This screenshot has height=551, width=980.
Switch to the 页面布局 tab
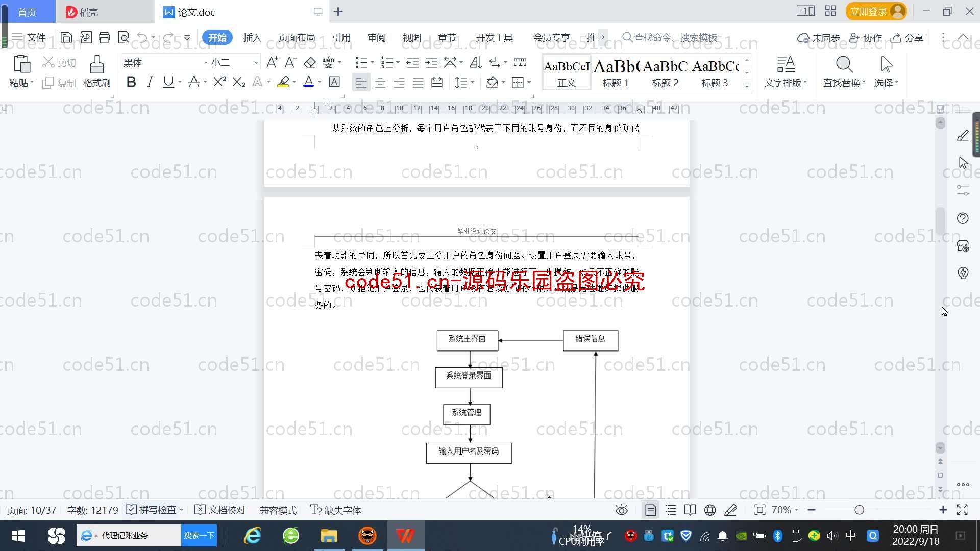[297, 37]
